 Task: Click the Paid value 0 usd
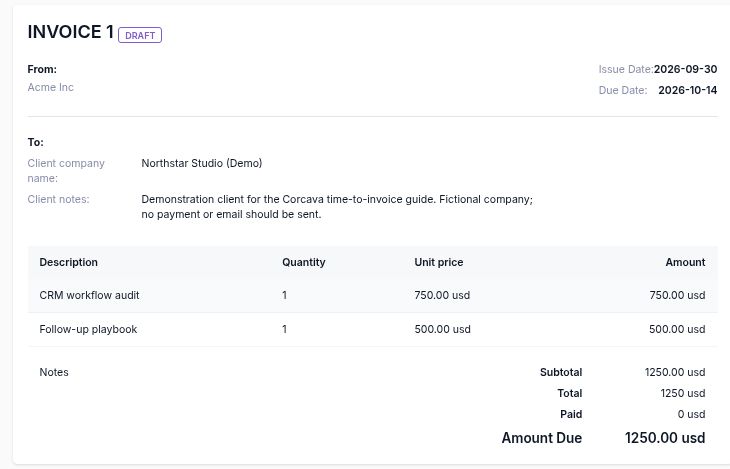pos(691,414)
